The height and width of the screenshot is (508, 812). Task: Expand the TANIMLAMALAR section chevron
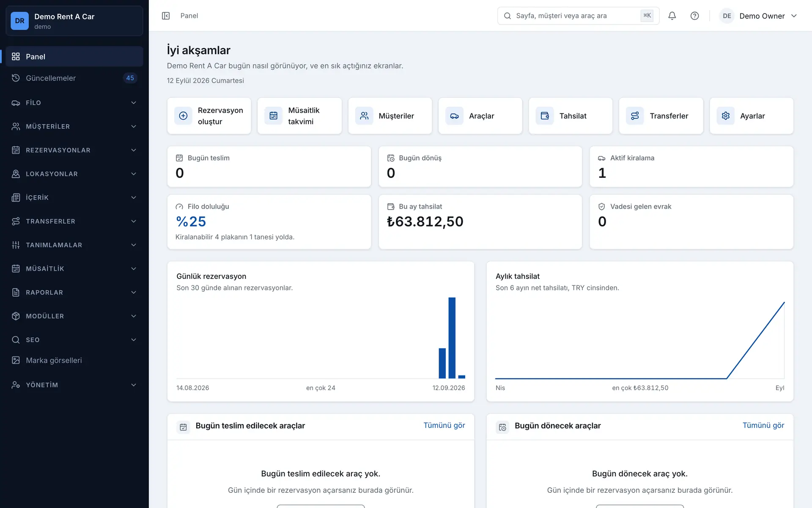134,245
